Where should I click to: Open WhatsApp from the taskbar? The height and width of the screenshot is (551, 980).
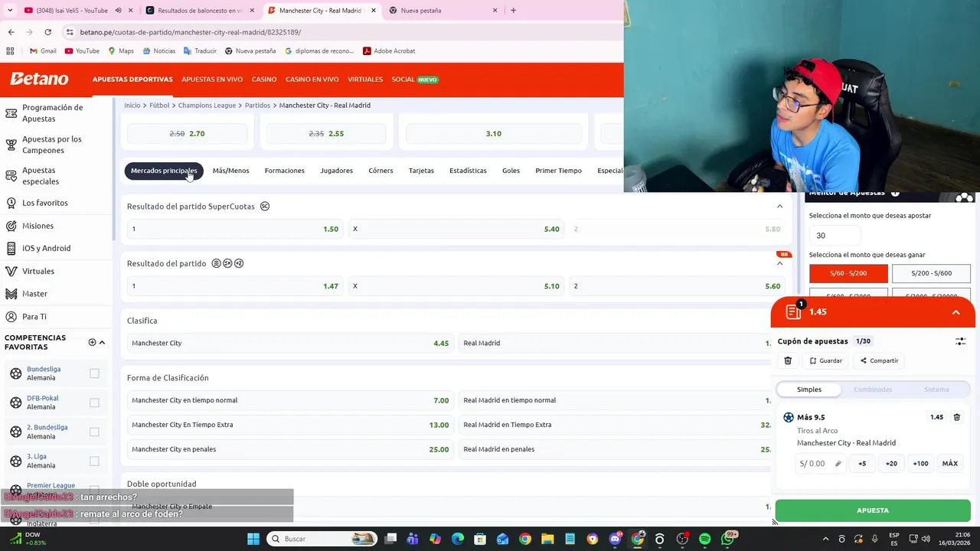pos(727,539)
